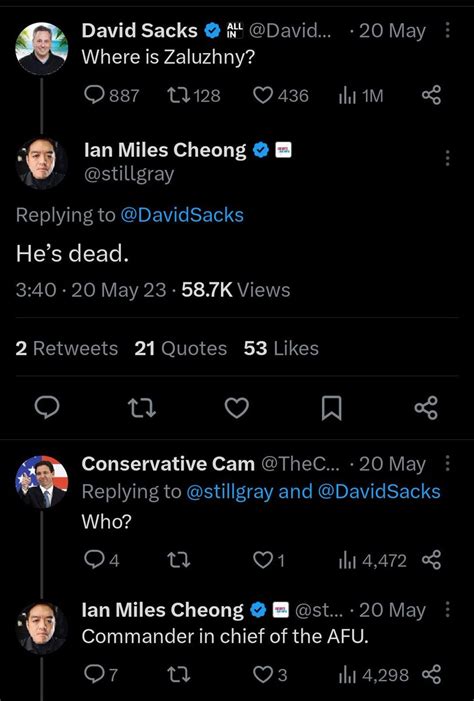
Task: Reply to the main "He's dead." tweet
Action: (47, 408)
